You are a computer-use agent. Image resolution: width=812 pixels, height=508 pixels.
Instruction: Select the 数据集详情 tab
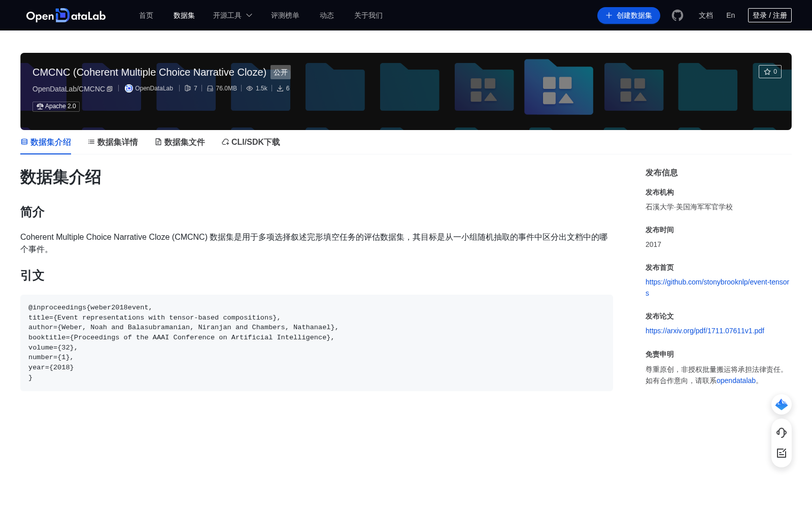point(113,142)
